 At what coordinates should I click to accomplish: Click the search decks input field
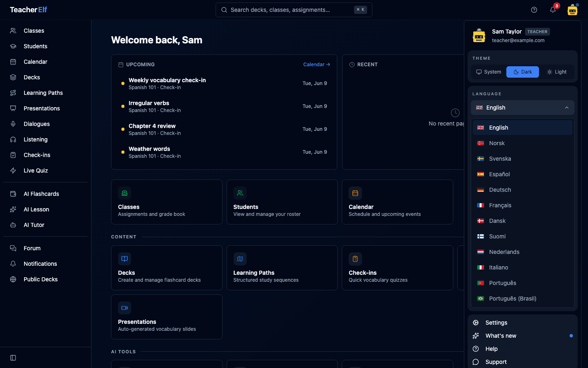point(294,10)
